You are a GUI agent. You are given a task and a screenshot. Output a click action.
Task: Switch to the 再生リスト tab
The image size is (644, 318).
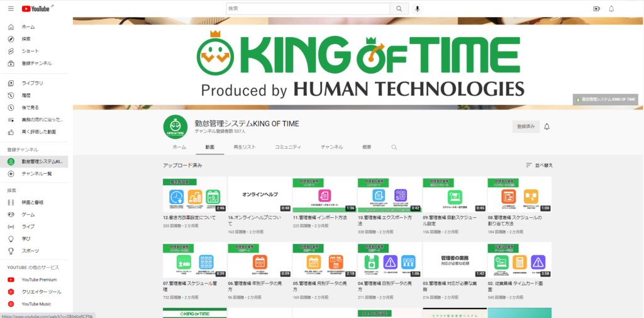pos(244,147)
